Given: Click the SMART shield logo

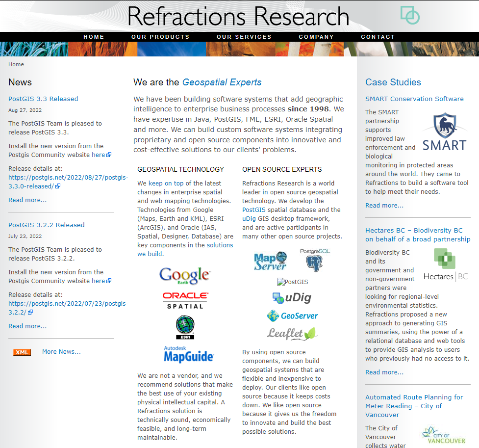Looking at the screenshot, I should (445, 132).
